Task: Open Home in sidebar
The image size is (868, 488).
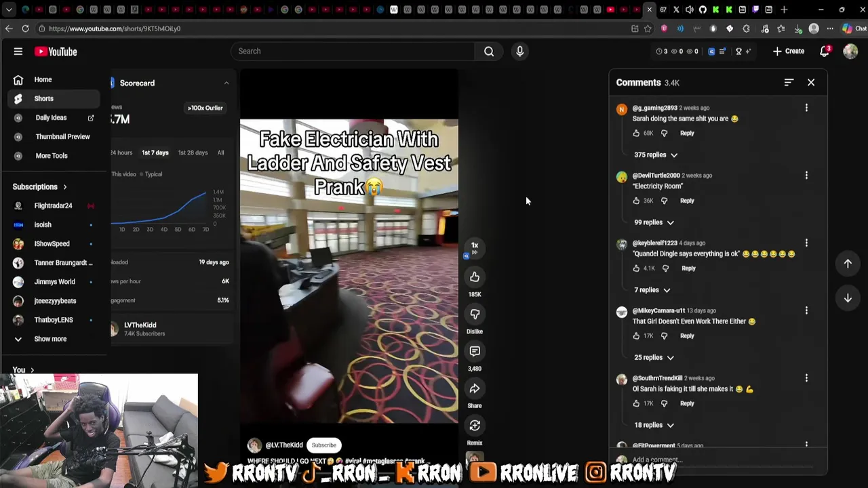Action: (x=55, y=79)
